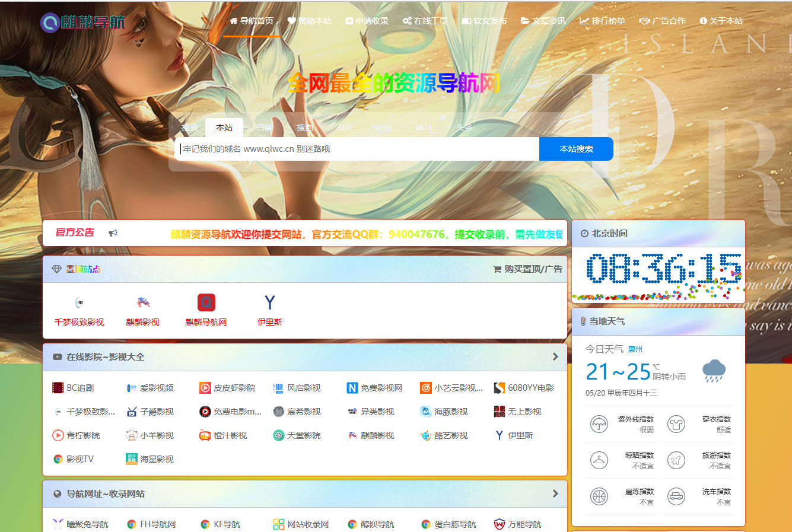Switch to the 360 search tab
The height and width of the screenshot is (532, 792).
click(344, 128)
